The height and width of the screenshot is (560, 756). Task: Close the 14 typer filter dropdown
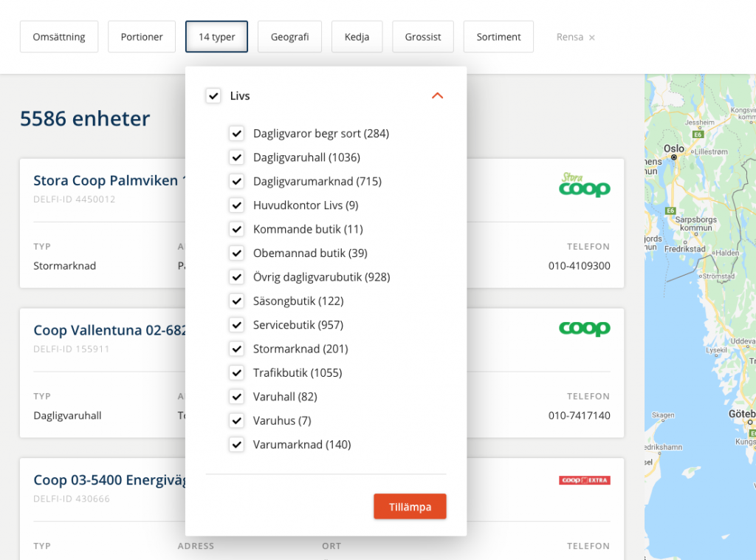(216, 37)
